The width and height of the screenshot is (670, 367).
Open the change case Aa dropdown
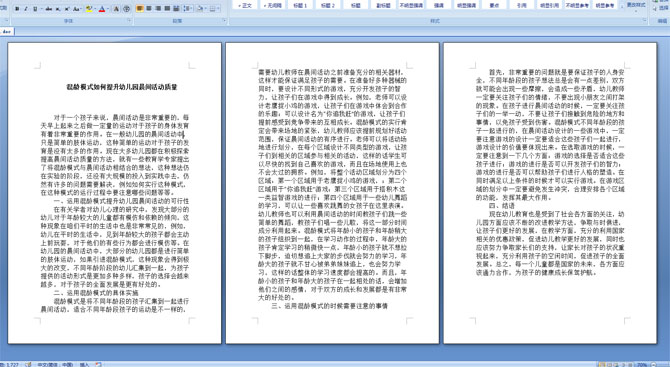tap(77, 9)
